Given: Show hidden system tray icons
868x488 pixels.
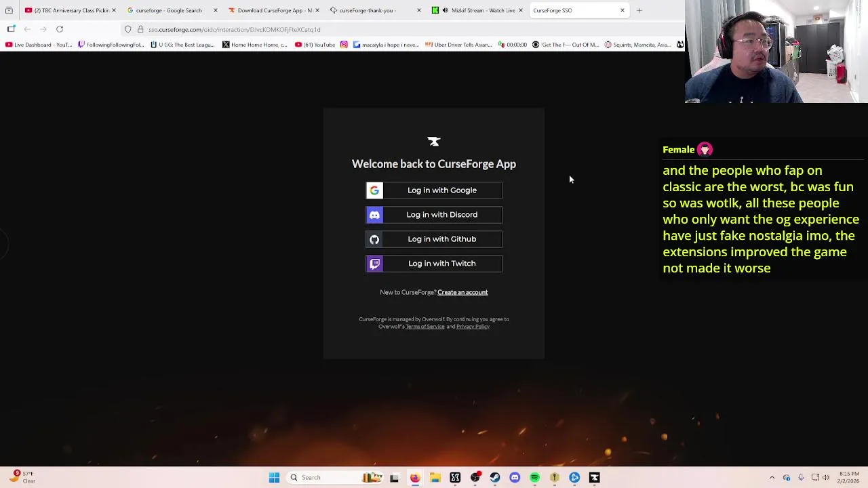Looking at the screenshot, I should (x=772, y=478).
